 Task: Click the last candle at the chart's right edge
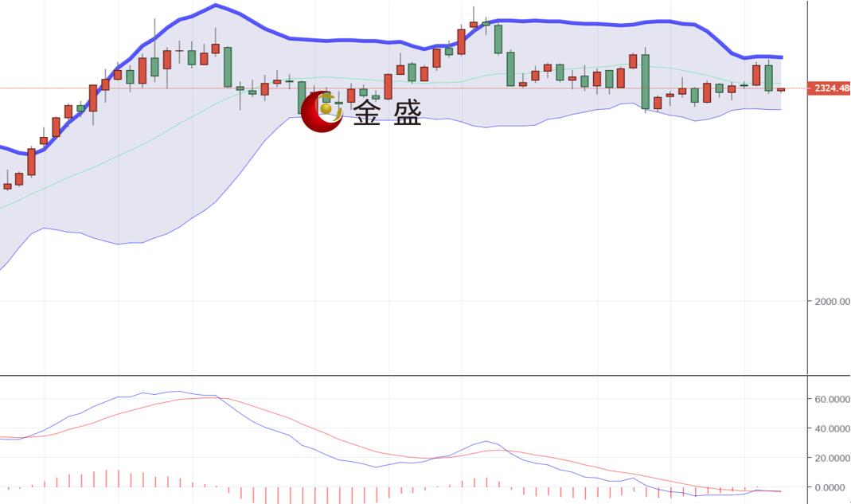click(781, 90)
